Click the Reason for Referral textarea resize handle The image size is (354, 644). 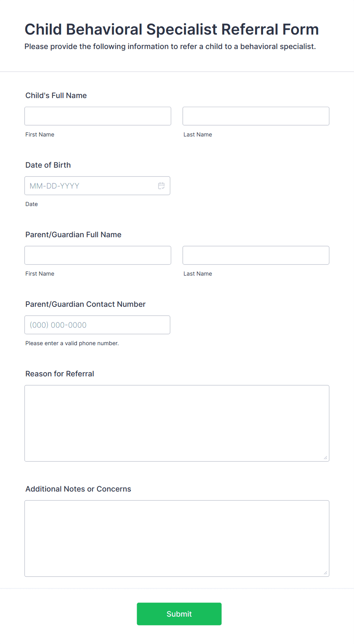point(325,458)
